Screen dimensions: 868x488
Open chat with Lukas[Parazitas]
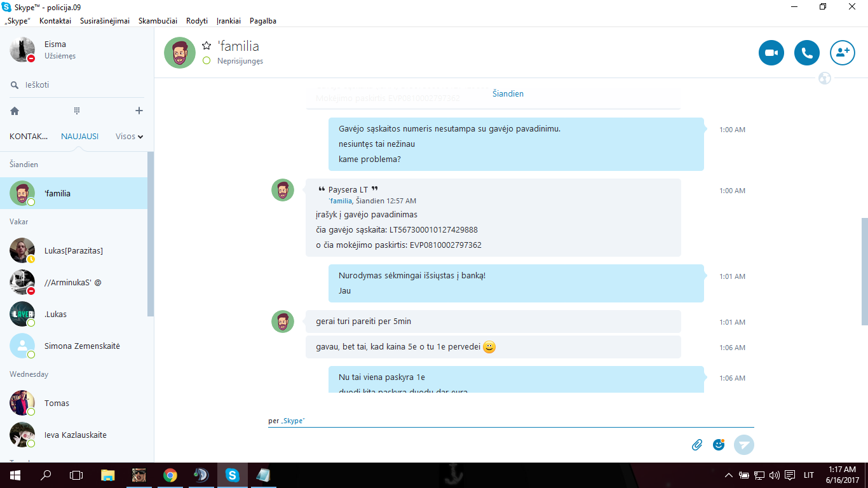click(x=74, y=250)
